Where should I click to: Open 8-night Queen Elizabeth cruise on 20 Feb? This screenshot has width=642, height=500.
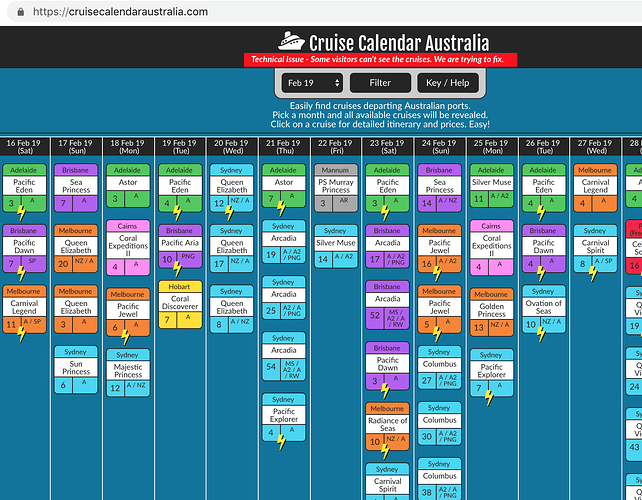coord(232,309)
